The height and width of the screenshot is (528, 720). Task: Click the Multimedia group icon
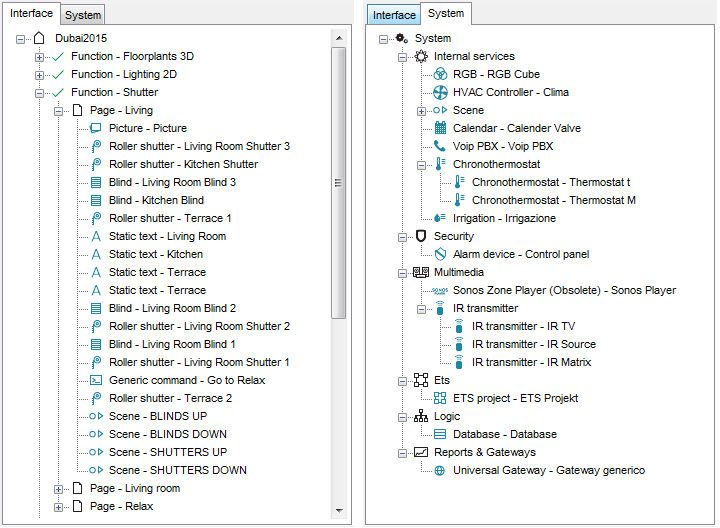[x=421, y=272]
